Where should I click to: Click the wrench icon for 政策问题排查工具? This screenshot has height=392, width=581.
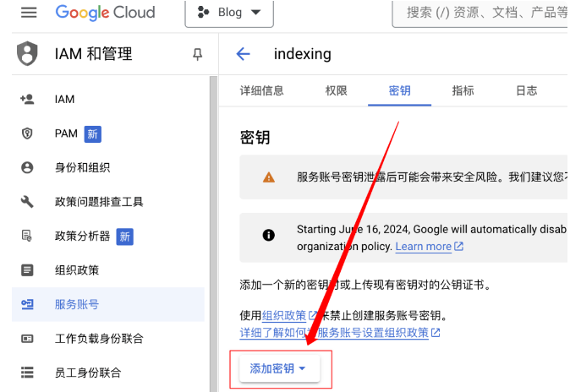click(x=27, y=202)
